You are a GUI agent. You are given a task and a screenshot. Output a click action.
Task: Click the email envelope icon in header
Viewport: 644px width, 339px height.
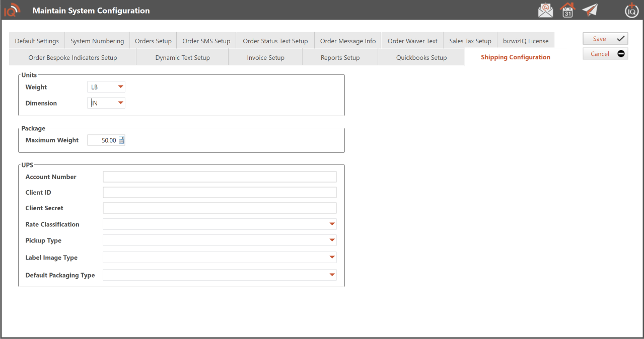(x=545, y=10)
